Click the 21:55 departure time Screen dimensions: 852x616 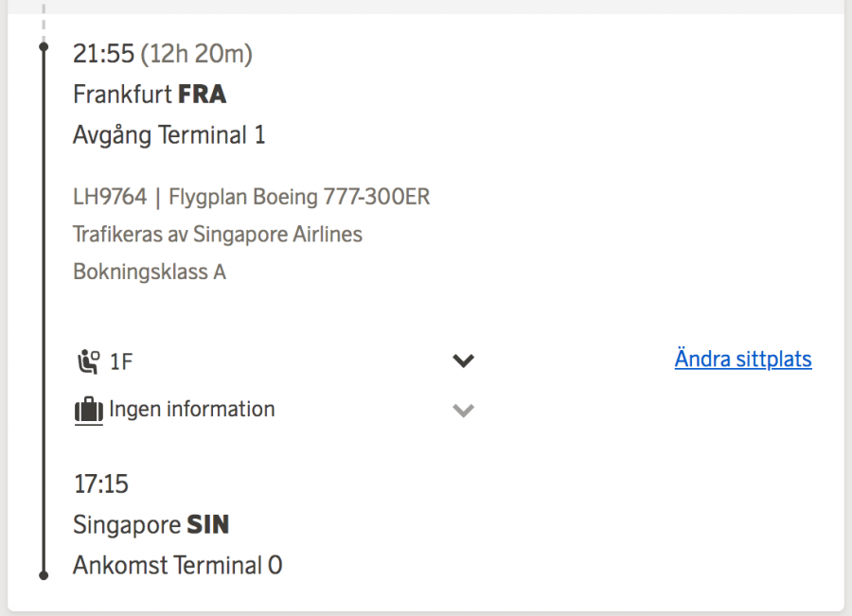click(103, 55)
